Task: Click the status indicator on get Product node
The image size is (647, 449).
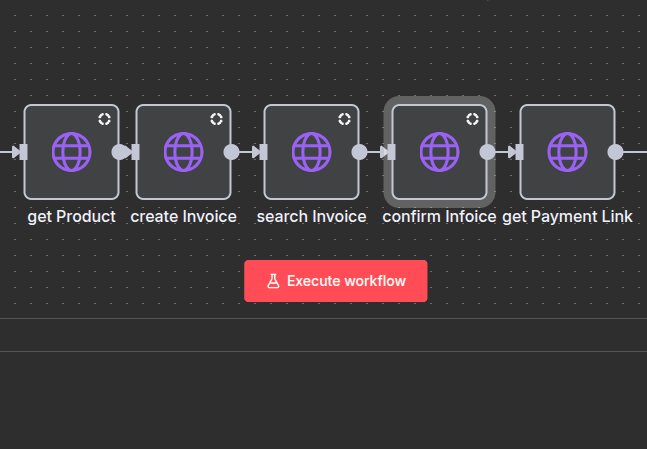Action: pyautogui.click(x=104, y=119)
